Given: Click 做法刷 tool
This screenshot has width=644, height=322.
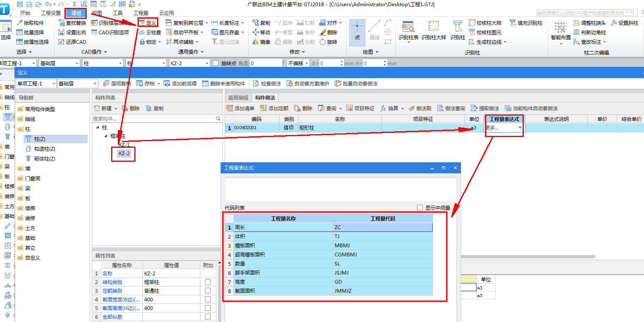Looking at the screenshot, I should pyautogui.click(x=420, y=108).
